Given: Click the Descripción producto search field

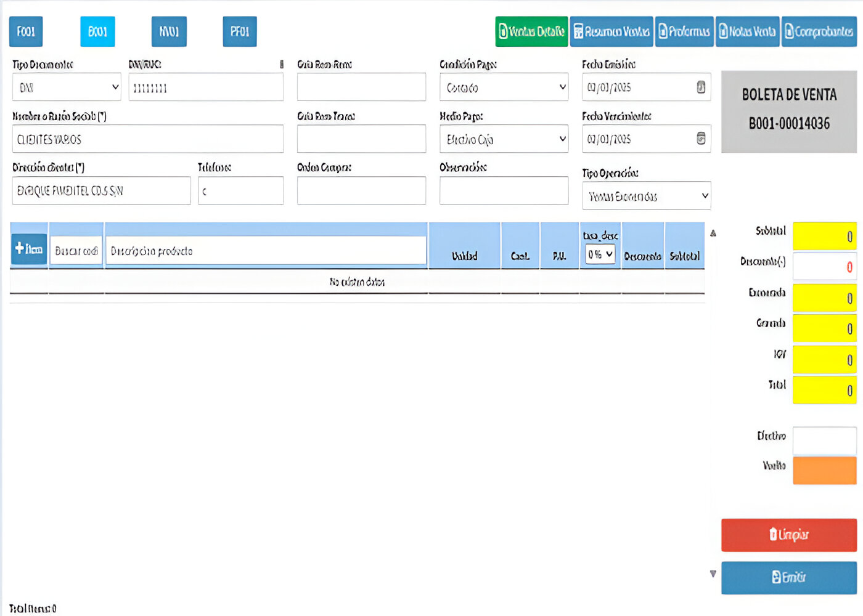Looking at the screenshot, I should pyautogui.click(x=266, y=251).
